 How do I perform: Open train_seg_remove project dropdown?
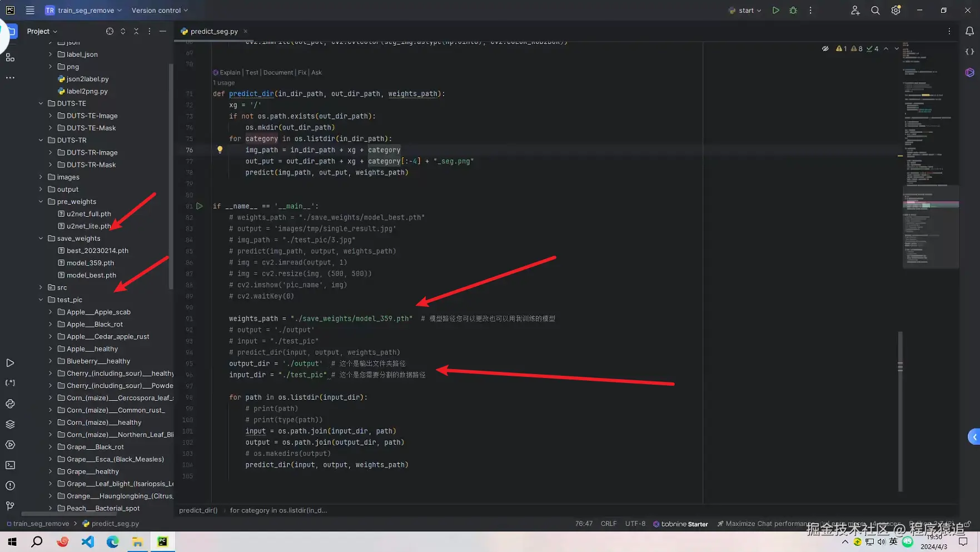tap(83, 10)
